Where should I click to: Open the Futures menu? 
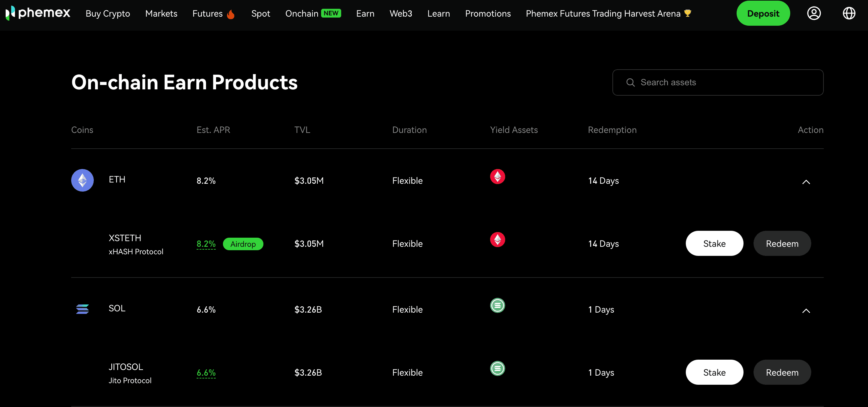[207, 13]
